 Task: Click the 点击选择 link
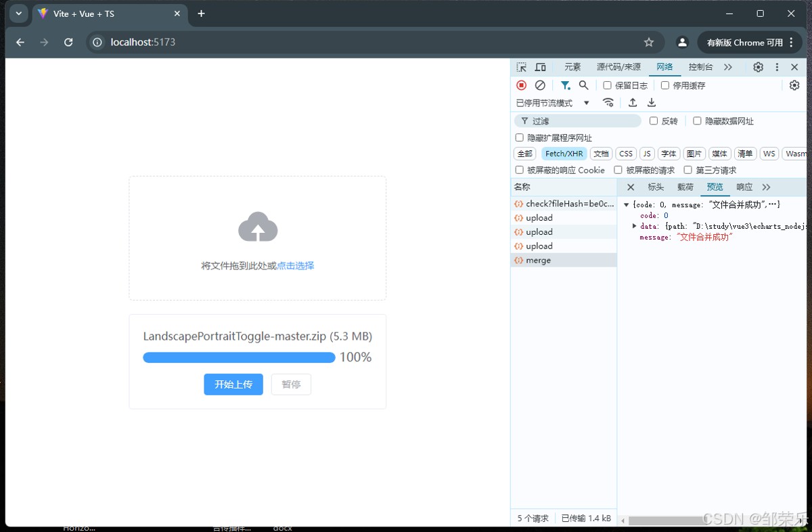pos(296,266)
